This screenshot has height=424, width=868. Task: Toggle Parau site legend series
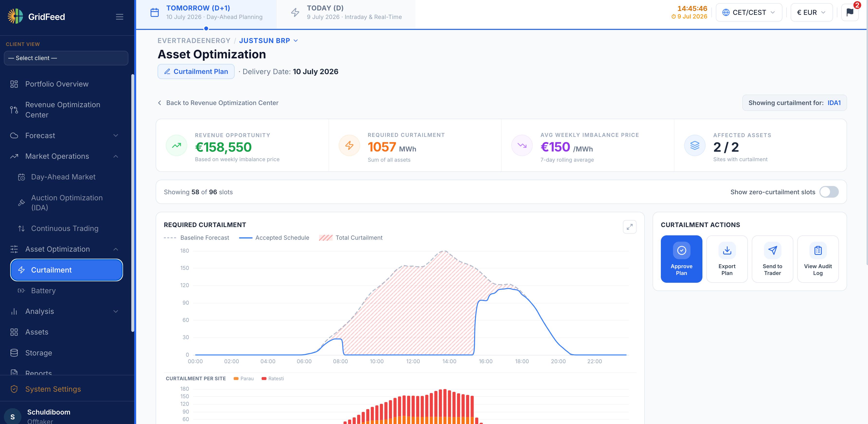[244, 379]
